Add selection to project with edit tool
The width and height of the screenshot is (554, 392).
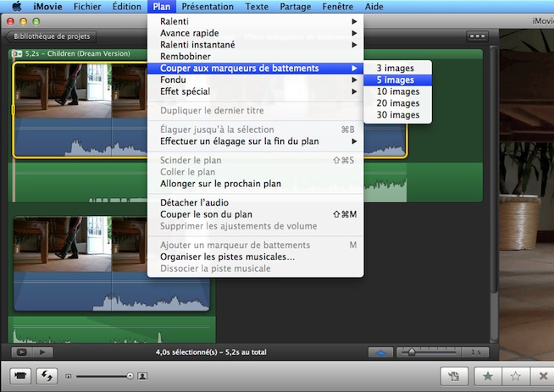point(454,376)
